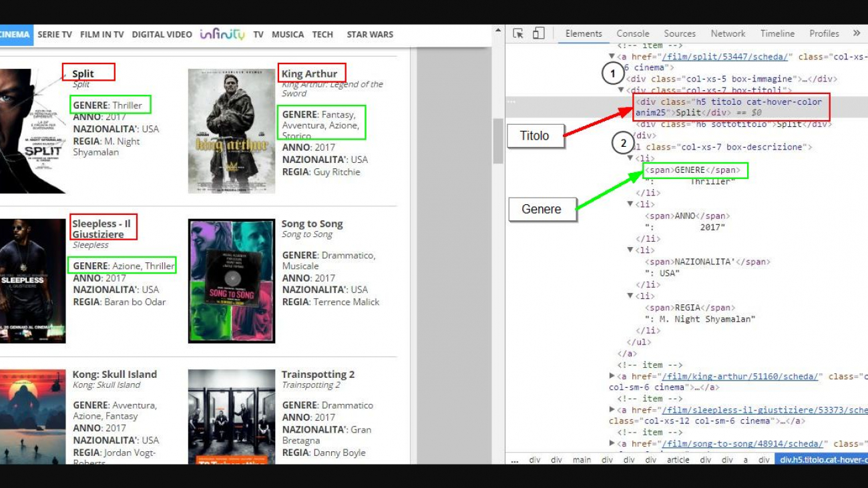The height and width of the screenshot is (488, 868).
Task: Open the Network tab
Action: pos(727,33)
